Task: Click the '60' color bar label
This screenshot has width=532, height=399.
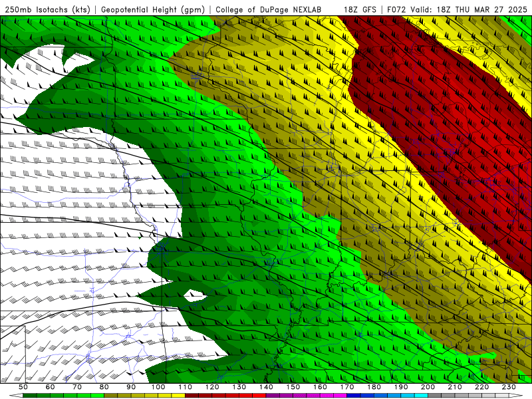Action: pyautogui.click(x=51, y=387)
